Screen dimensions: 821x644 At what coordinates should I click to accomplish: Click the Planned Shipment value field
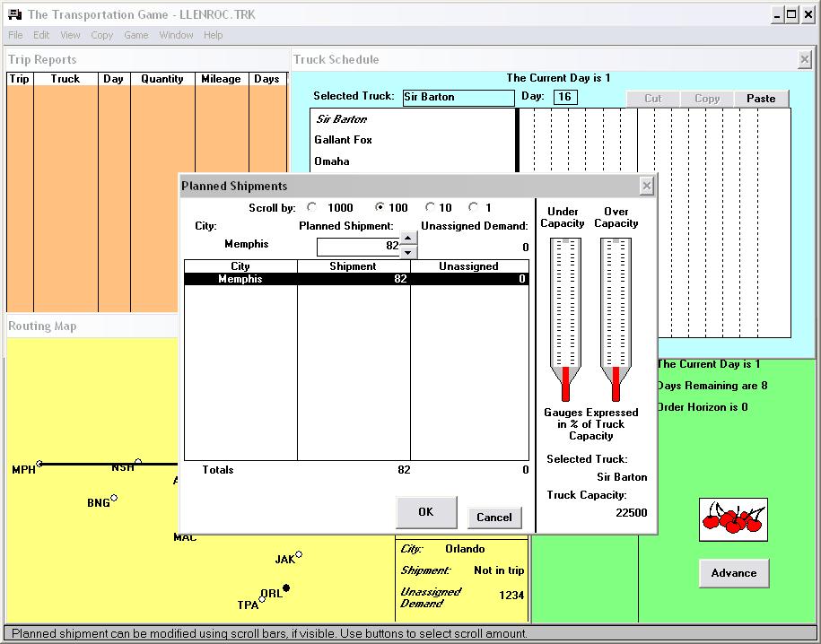click(359, 246)
